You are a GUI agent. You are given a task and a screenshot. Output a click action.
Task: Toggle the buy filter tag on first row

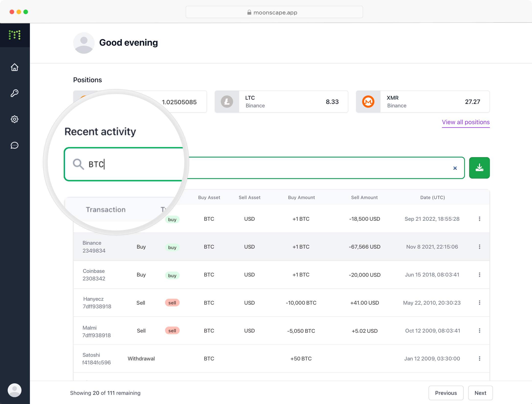click(173, 219)
